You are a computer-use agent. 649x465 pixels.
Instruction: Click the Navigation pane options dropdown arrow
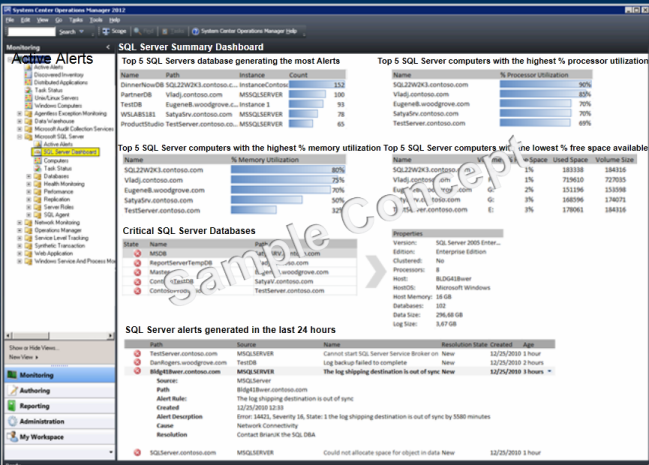111,452
